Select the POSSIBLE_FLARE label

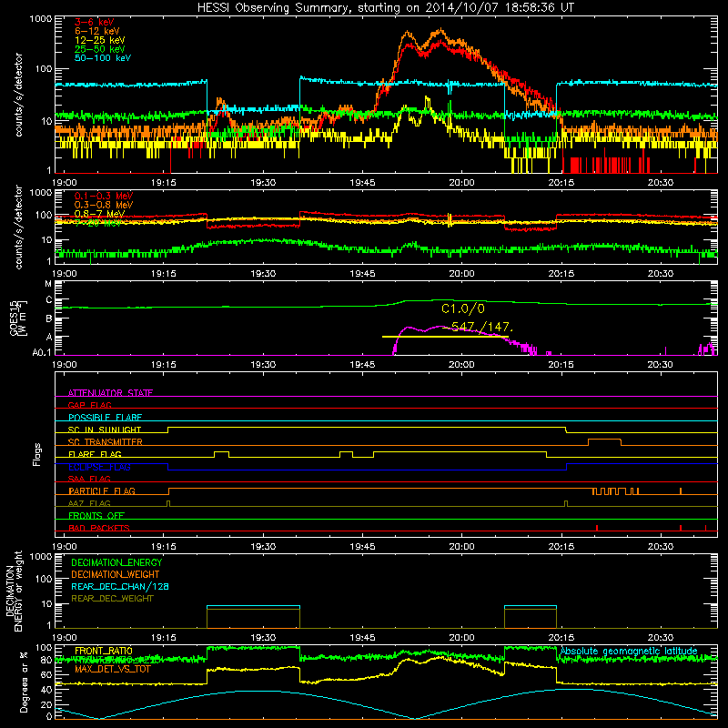coord(105,418)
